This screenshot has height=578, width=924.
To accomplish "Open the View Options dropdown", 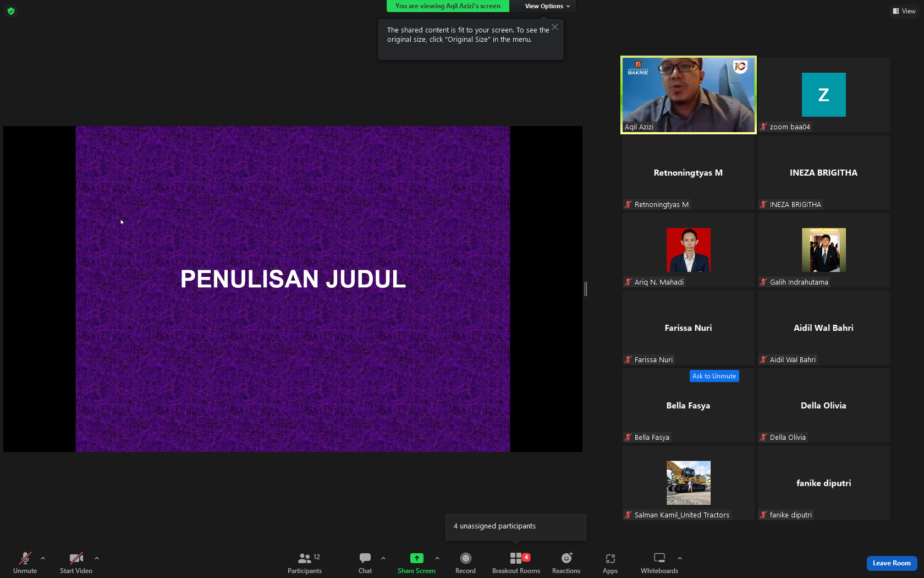I will click(x=547, y=6).
